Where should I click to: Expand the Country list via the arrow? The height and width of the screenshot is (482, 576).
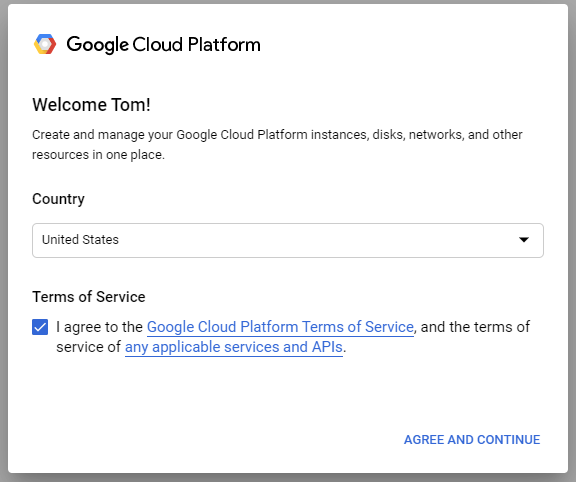[x=523, y=240]
